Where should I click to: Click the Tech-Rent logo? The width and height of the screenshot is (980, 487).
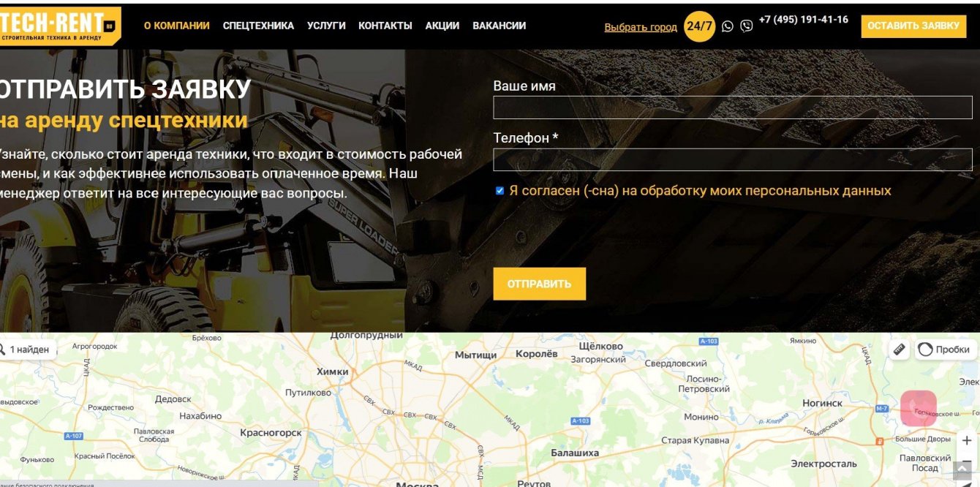pos(60,26)
